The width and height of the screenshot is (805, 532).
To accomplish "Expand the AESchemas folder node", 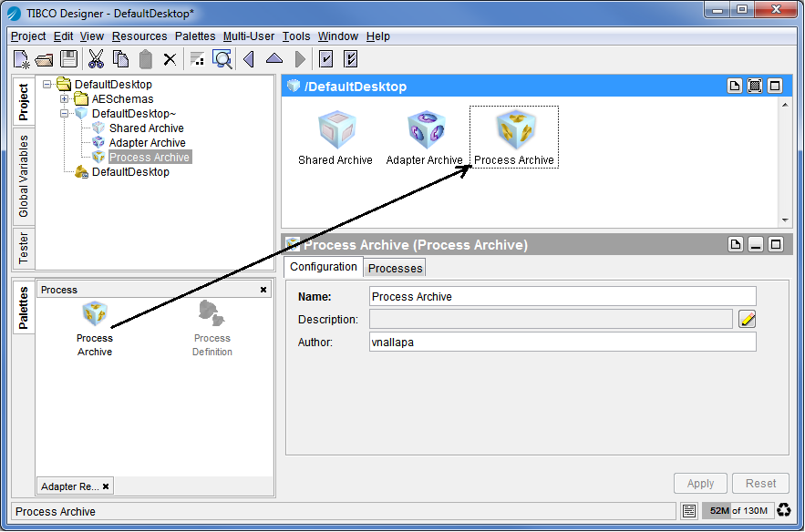I will pos(64,99).
